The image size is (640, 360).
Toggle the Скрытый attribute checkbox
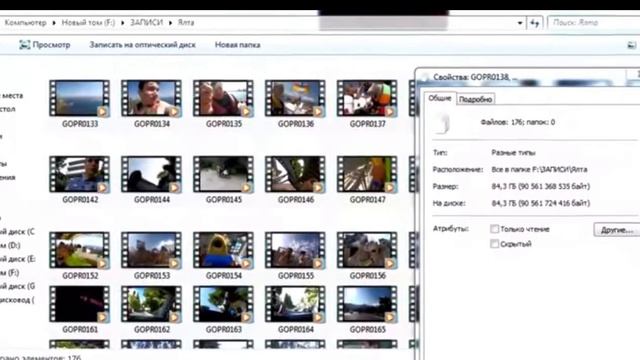(x=494, y=244)
